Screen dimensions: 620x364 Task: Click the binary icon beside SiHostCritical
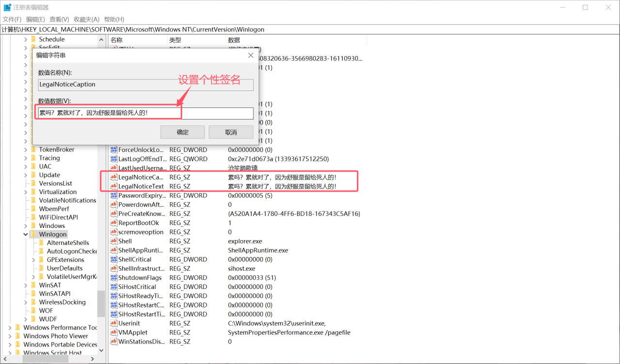point(114,287)
